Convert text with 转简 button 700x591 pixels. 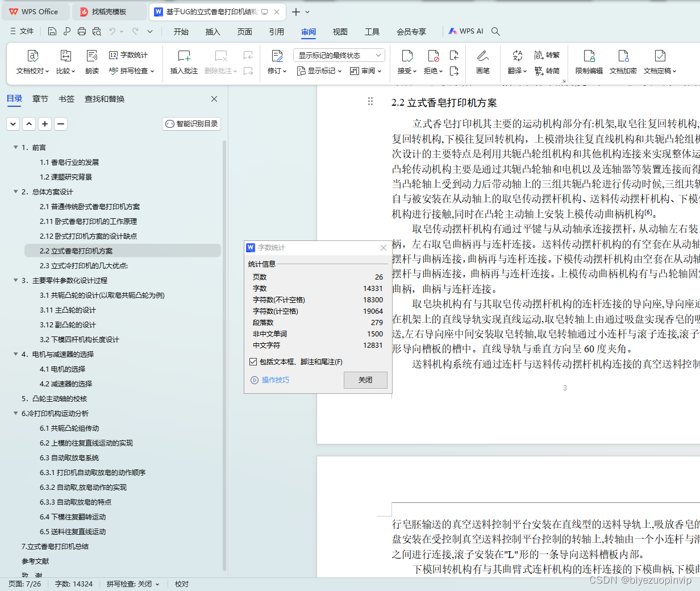click(547, 71)
